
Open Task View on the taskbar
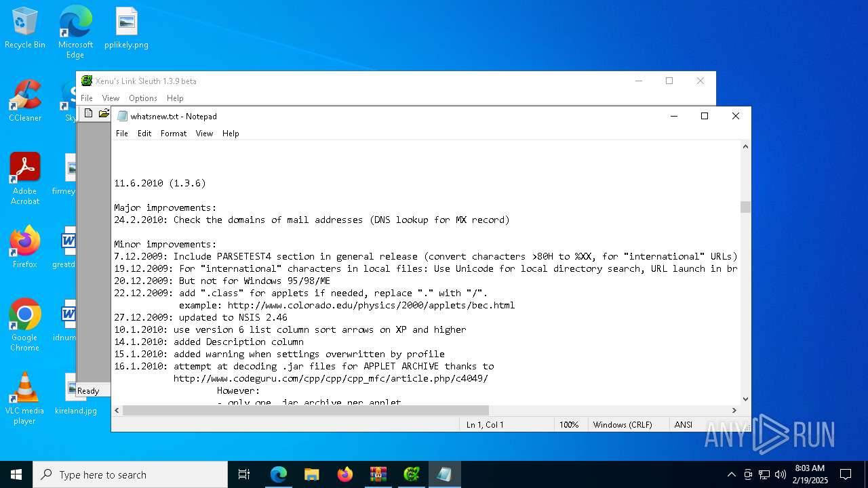(x=244, y=474)
